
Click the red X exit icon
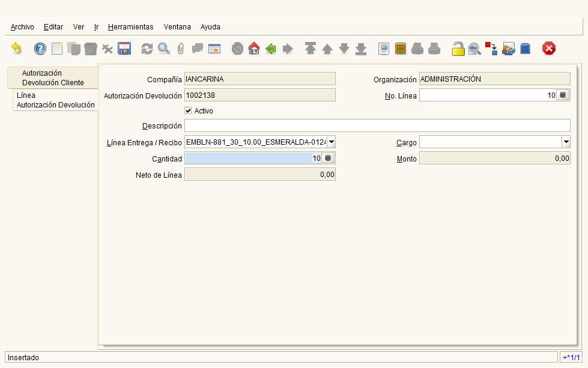click(548, 49)
